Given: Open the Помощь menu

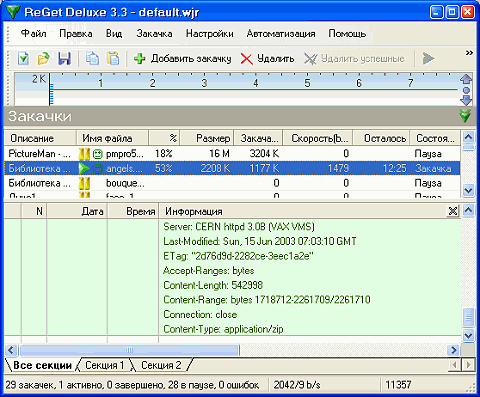Looking at the screenshot, I should [347, 34].
